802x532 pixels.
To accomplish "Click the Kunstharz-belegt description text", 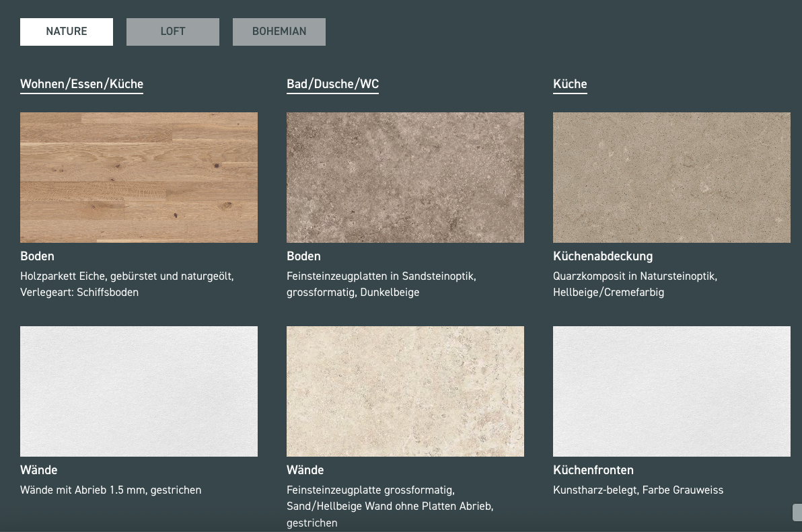I will pyautogui.click(x=638, y=490).
